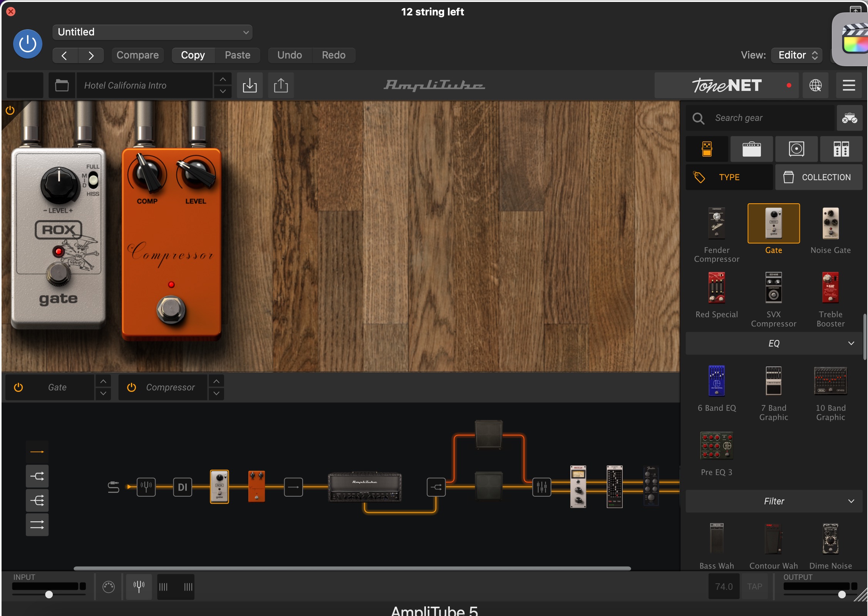Click the Paste button
This screenshot has width=868, height=616.
(238, 55)
